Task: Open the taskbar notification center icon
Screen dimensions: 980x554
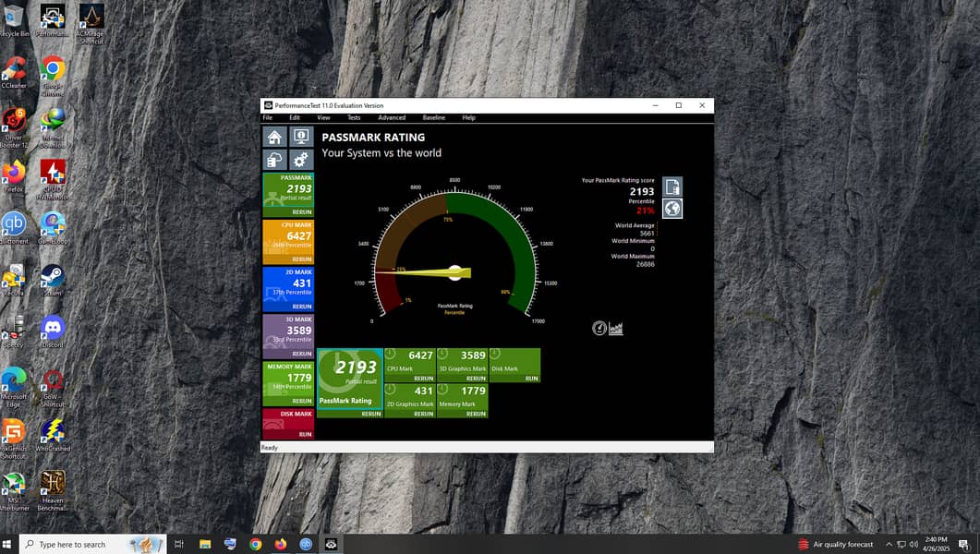Action: [963, 544]
